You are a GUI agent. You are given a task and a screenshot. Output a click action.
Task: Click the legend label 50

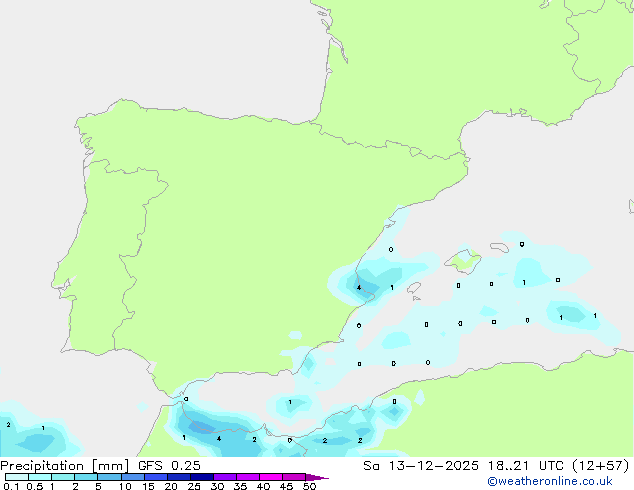tap(309, 486)
